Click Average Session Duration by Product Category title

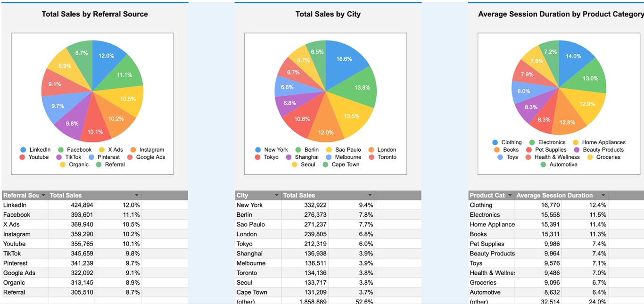(561, 14)
